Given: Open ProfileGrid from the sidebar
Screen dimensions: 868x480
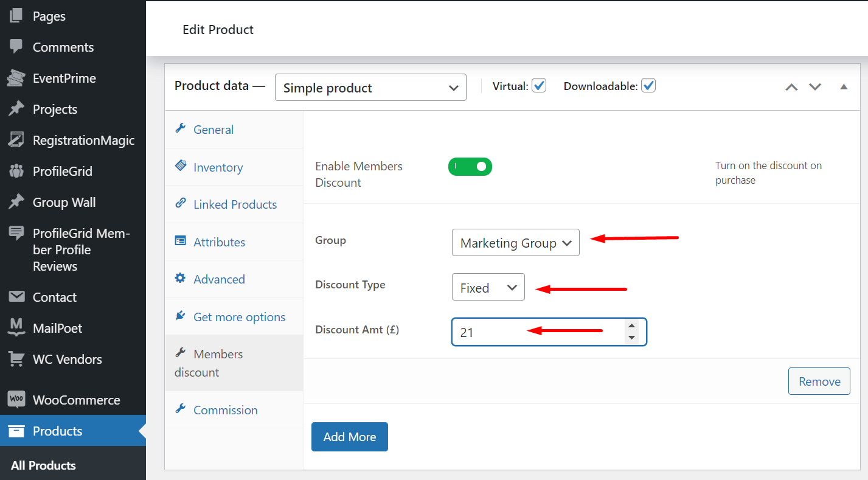Looking at the screenshot, I should pyautogui.click(x=15, y=171).
